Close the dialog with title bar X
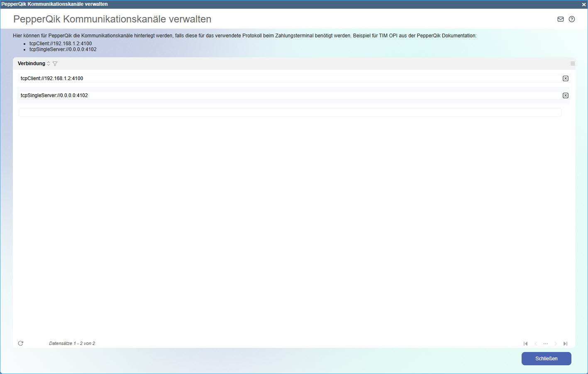The image size is (588, 374). coord(584,4)
